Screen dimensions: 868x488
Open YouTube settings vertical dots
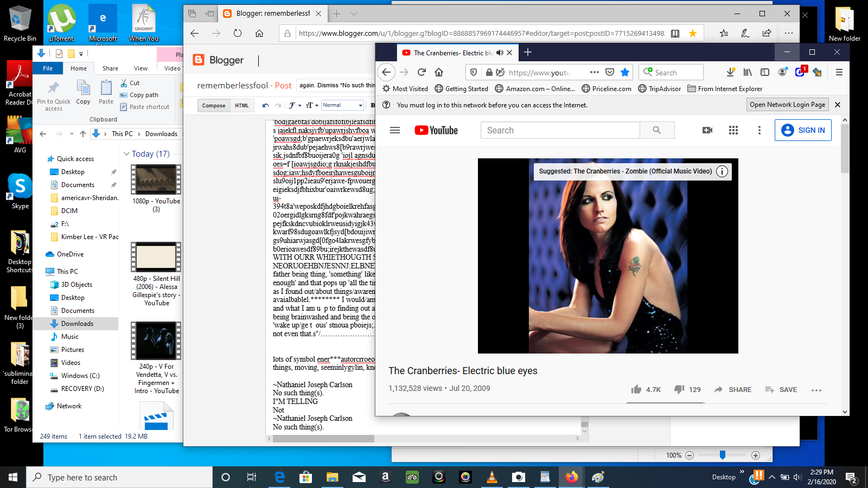coord(759,130)
